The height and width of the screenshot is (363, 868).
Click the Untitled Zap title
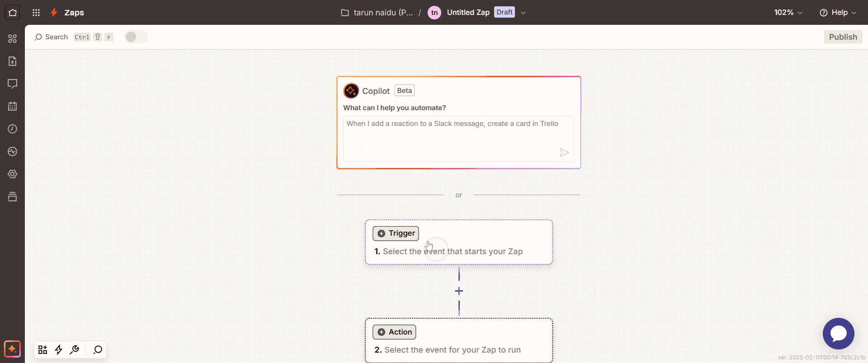point(468,13)
